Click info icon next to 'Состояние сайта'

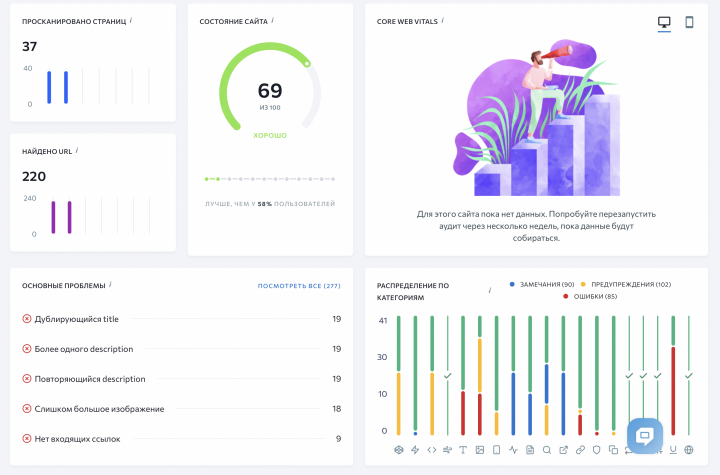(x=272, y=20)
